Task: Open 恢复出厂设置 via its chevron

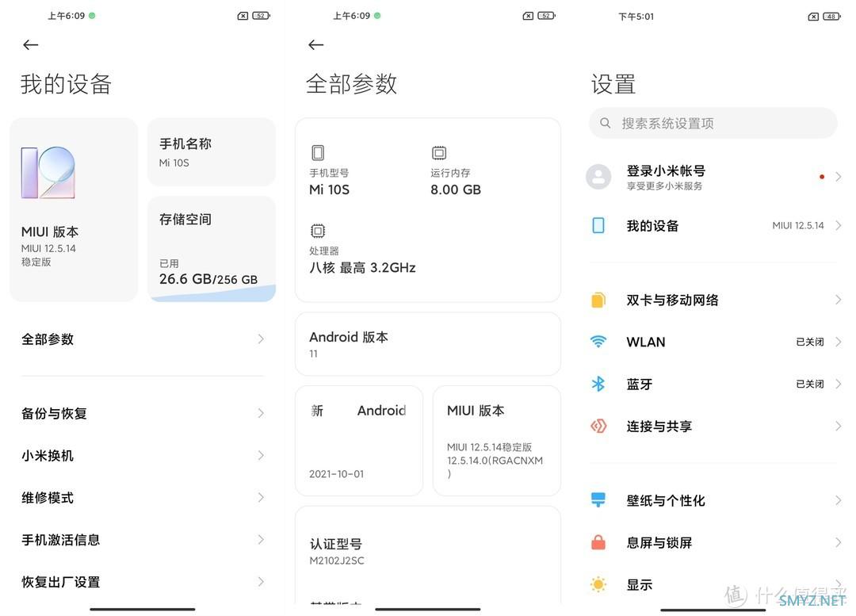Action: coord(261,582)
